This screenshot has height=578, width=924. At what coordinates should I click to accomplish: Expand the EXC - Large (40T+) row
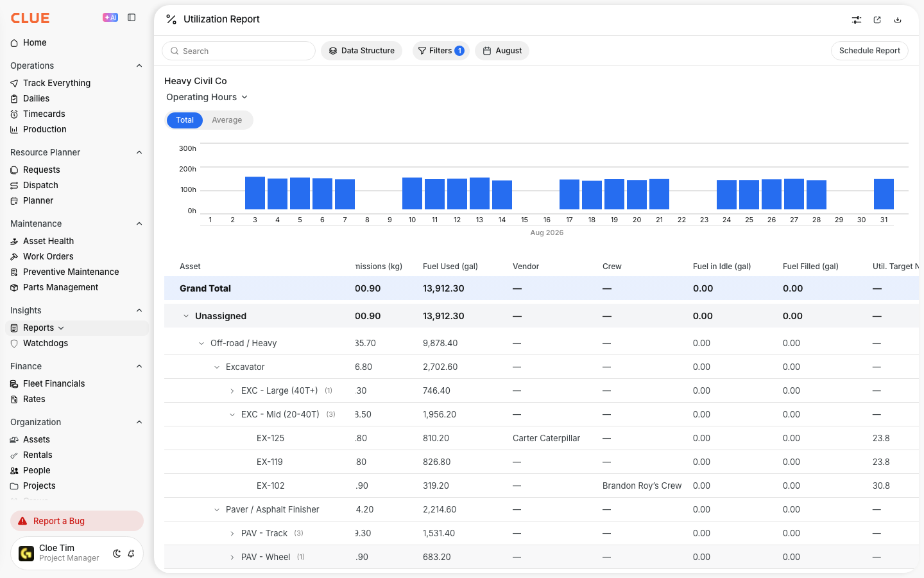click(232, 391)
